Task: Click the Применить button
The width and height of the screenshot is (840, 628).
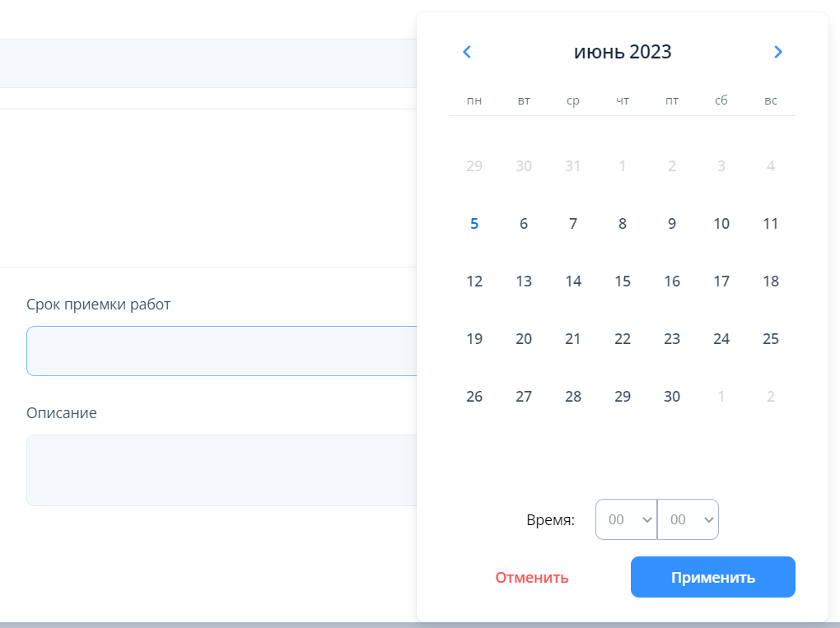Action: point(712,577)
